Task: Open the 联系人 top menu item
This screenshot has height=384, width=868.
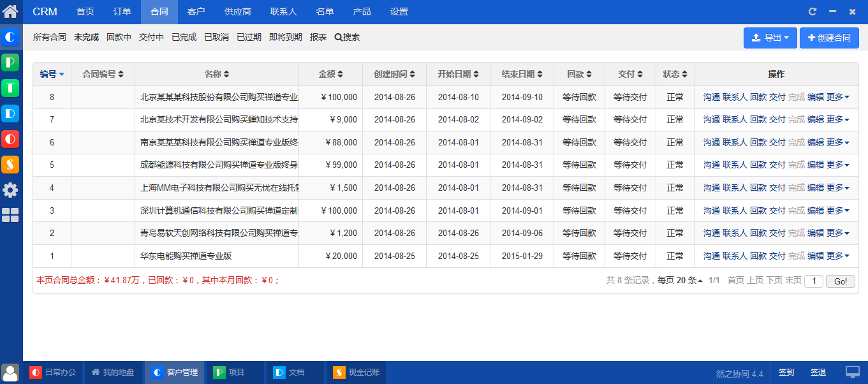Action: tap(284, 11)
